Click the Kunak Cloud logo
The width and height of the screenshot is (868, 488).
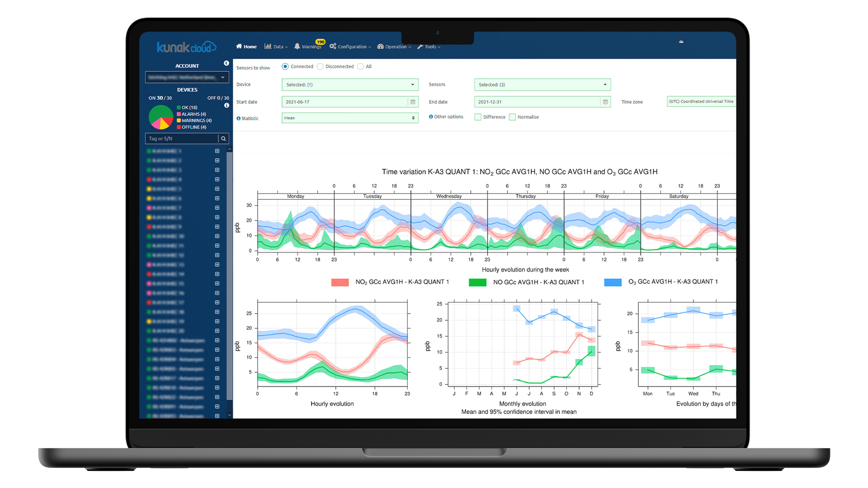(186, 47)
